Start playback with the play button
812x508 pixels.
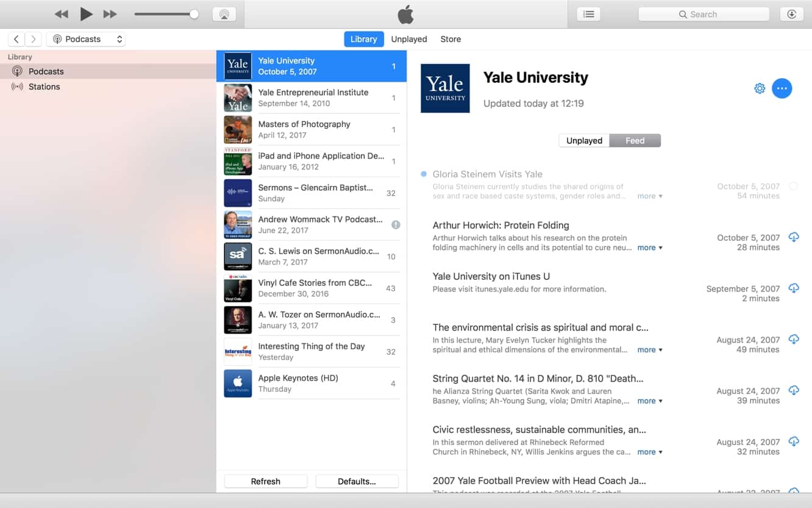86,14
